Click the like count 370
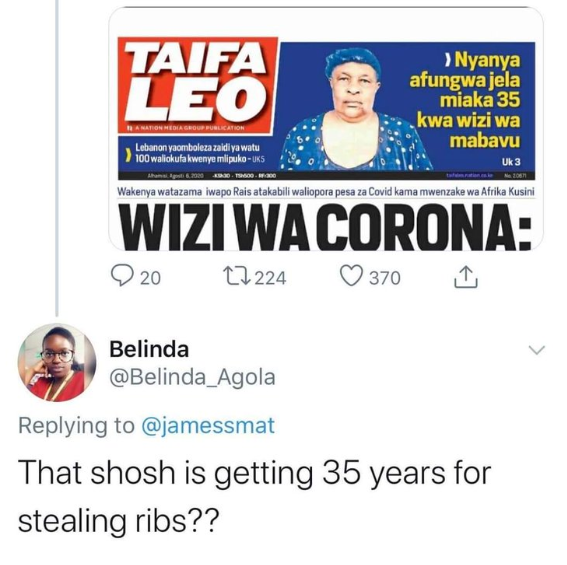 385,278
